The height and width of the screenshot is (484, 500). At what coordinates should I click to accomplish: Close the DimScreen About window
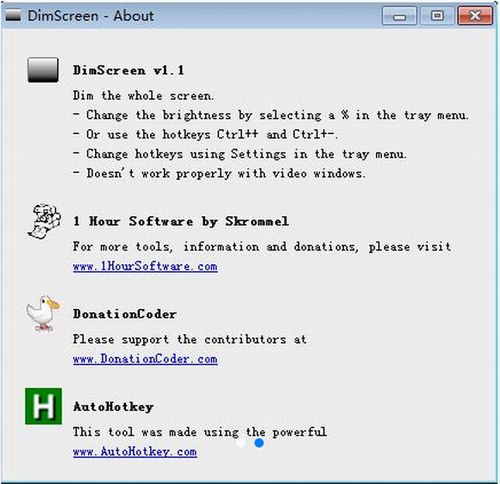475,16
